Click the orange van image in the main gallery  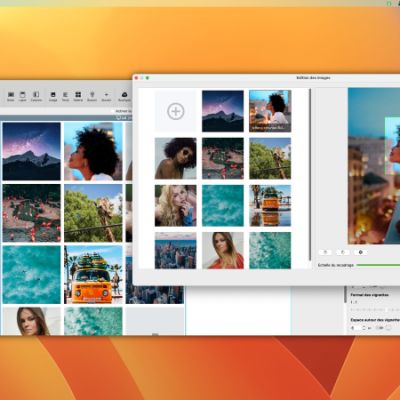point(93,275)
